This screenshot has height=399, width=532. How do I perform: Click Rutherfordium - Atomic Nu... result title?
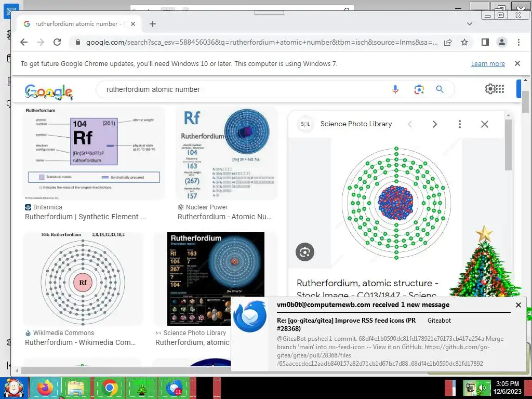pyautogui.click(x=224, y=217)
